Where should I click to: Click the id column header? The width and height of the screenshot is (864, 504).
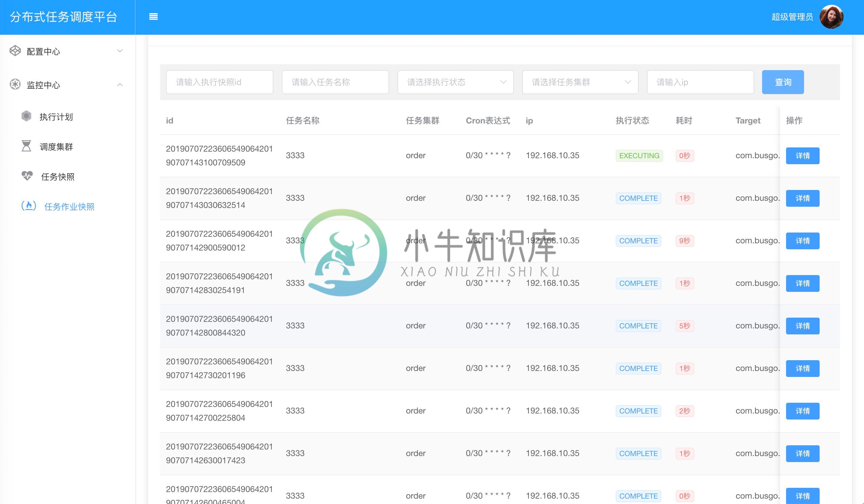click(x=169, y=120)
